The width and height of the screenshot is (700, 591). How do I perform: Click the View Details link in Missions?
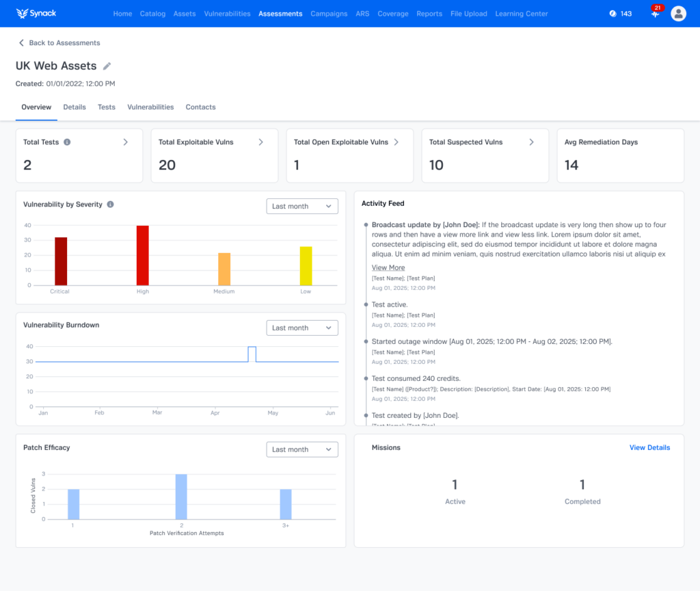(x=649, y=447)
